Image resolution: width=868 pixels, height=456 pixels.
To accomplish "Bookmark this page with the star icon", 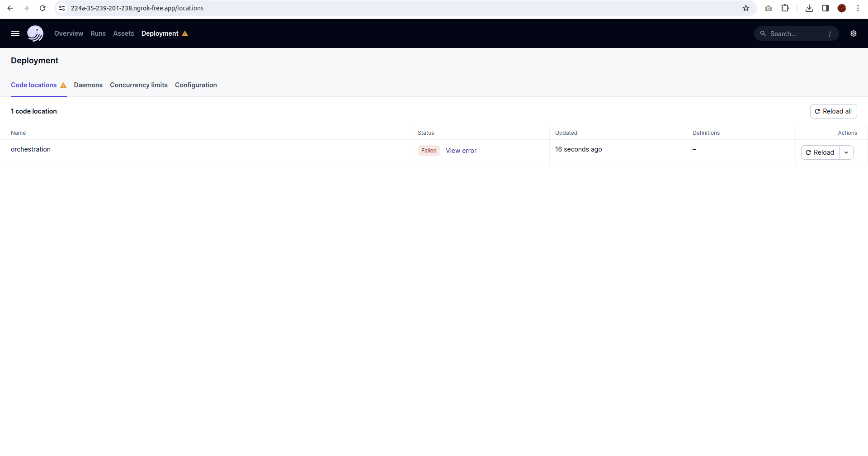I will (x=746, y=8).
